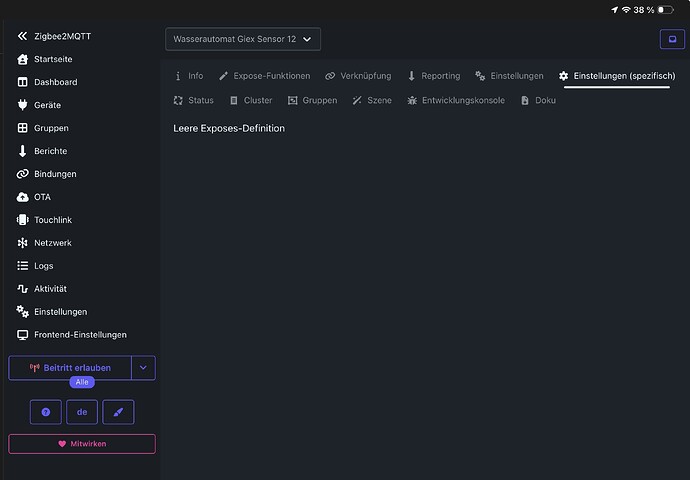
Task: Click the Doku document icon
Action: click(x=525, y=100)
